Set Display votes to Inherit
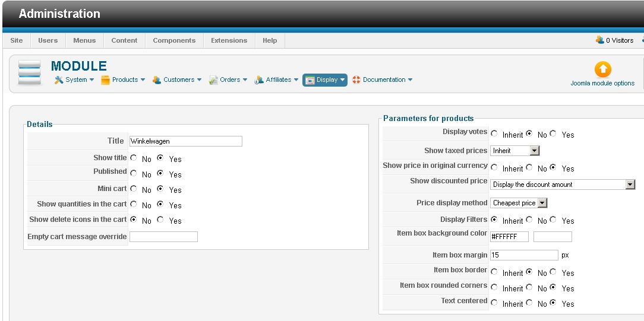 tap(494, 134)
